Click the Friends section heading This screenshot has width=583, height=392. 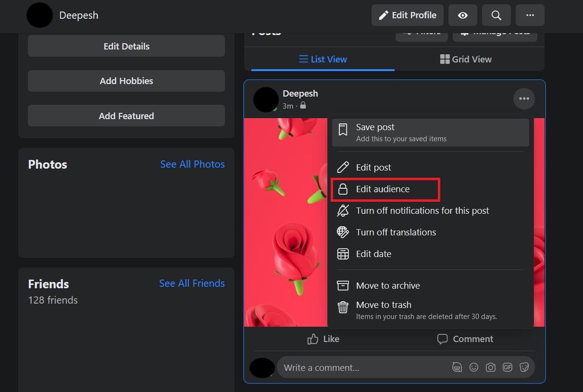click(49, 284)
